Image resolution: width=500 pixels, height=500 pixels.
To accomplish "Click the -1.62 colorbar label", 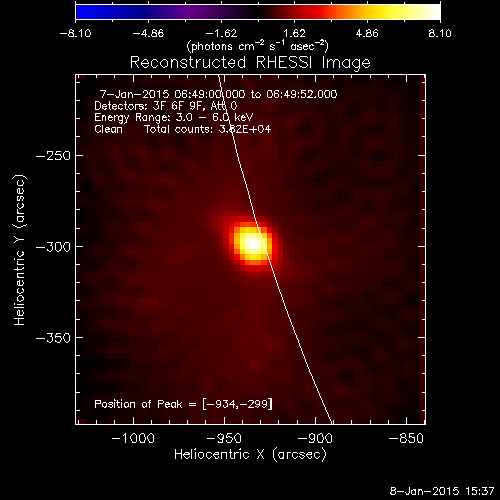I will pyautogui.click(x=221, y=33).
